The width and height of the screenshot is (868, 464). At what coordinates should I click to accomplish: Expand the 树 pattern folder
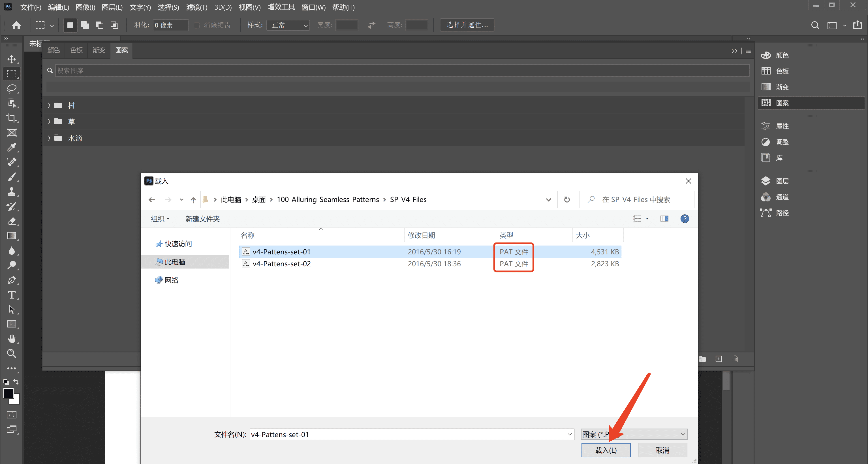(49, 106)
